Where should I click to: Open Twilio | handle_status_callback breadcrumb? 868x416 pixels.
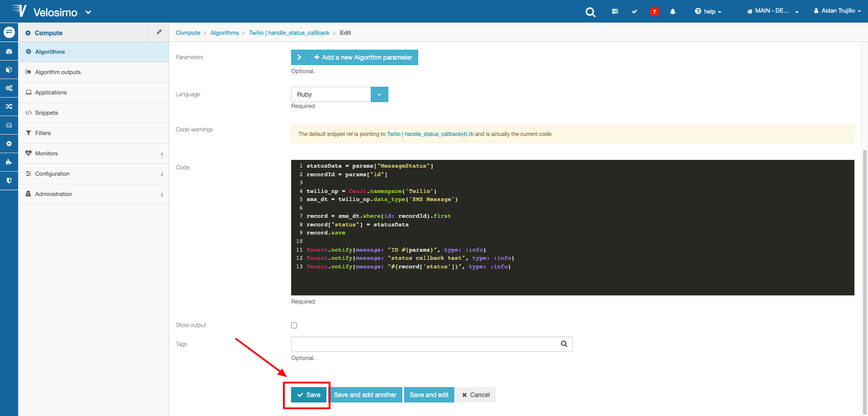click(289, 33)
